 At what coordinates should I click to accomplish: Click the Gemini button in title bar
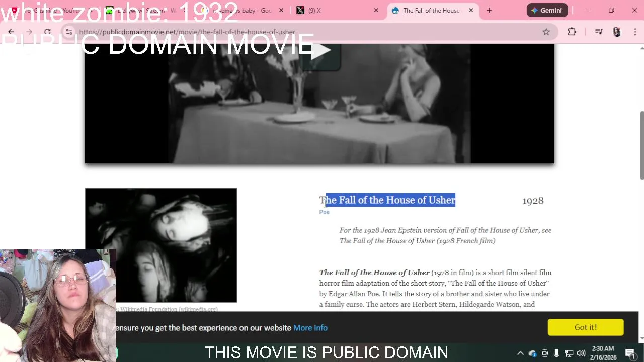tap(547, 10)
